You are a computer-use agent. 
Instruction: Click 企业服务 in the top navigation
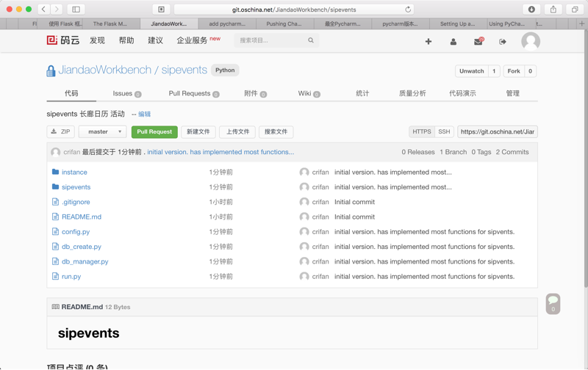192,40
